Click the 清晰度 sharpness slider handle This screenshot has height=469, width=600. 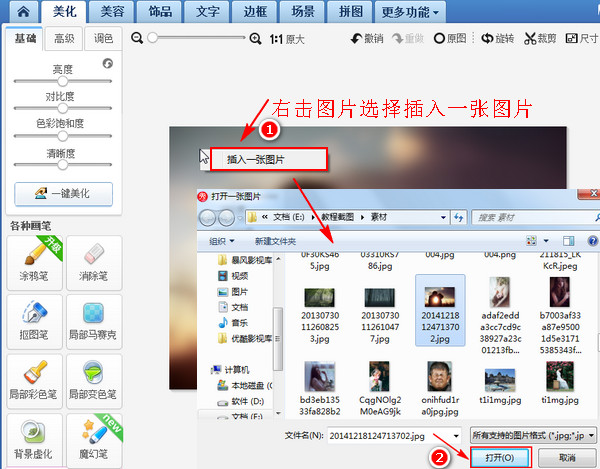(x=62, y=165)
